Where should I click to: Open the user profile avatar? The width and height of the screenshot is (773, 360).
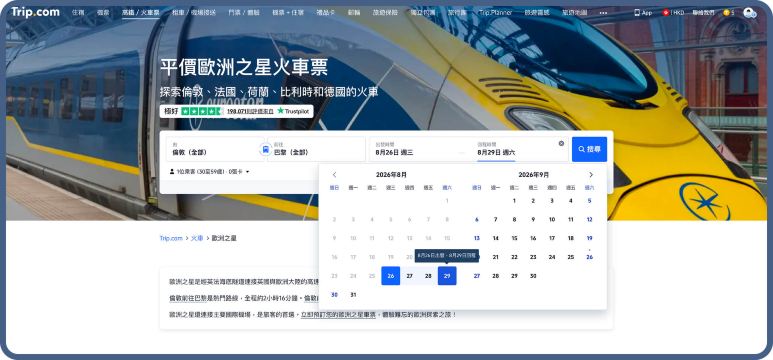pyautogui.click(x=749, y=13)
